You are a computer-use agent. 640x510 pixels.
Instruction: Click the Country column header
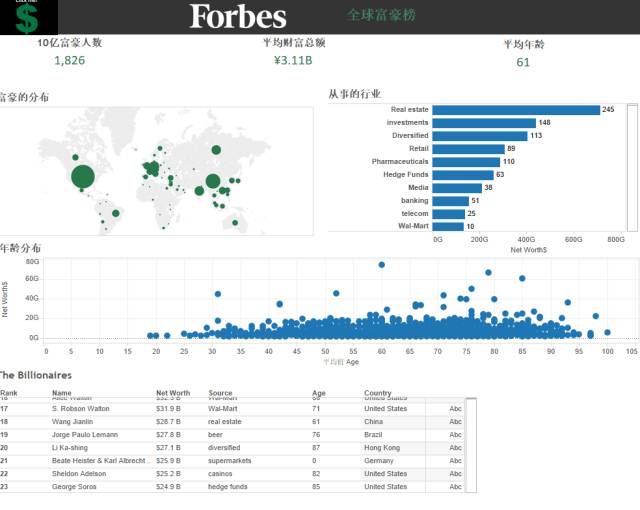(378, 393)
